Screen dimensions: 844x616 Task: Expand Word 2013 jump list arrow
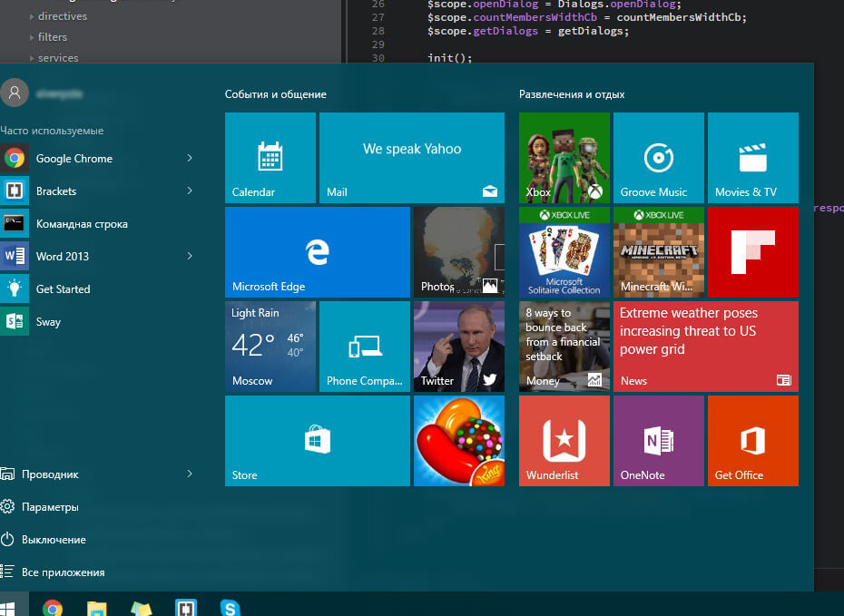[190, 257]
